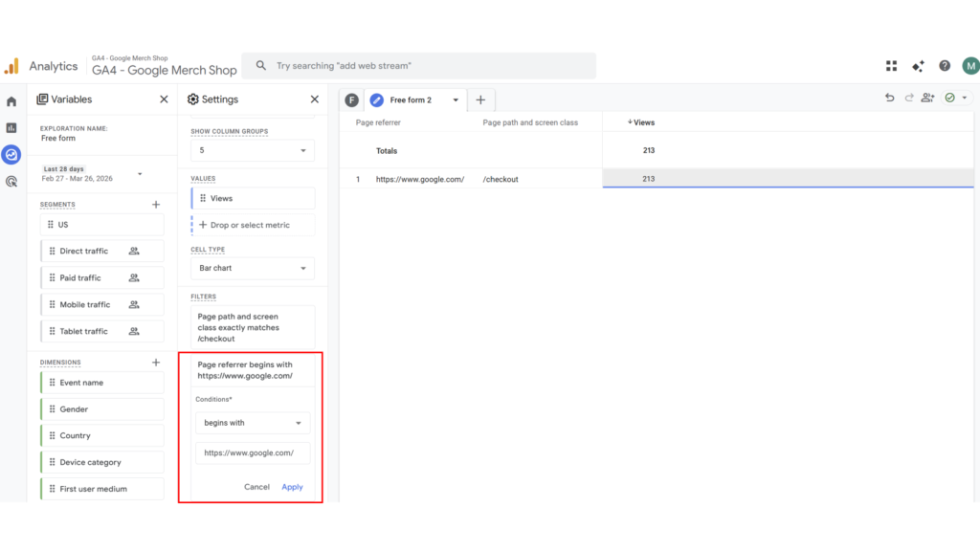The height and width of the screenshot is (551, 980).
Task: Add a new segment with plus icon
Action: pos(156,205)
